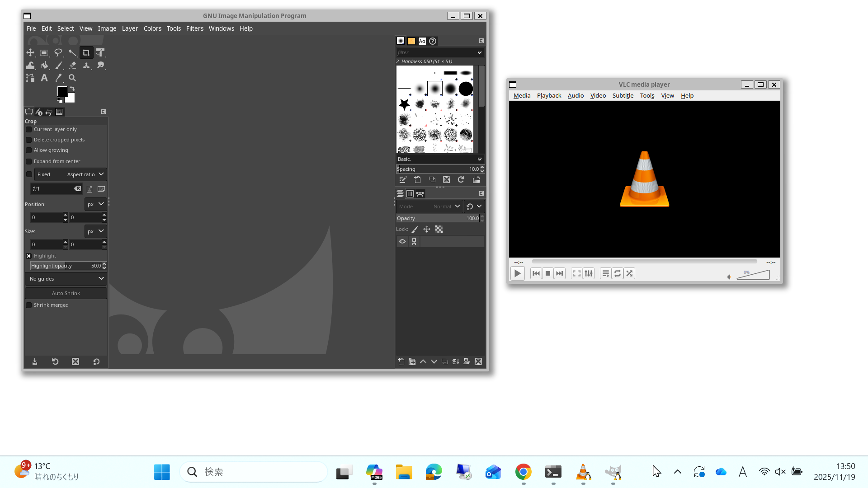The image size is (868, 488).
Task: Expand Fixed Aspect ratio dropdown
Action: pos(71,174)
